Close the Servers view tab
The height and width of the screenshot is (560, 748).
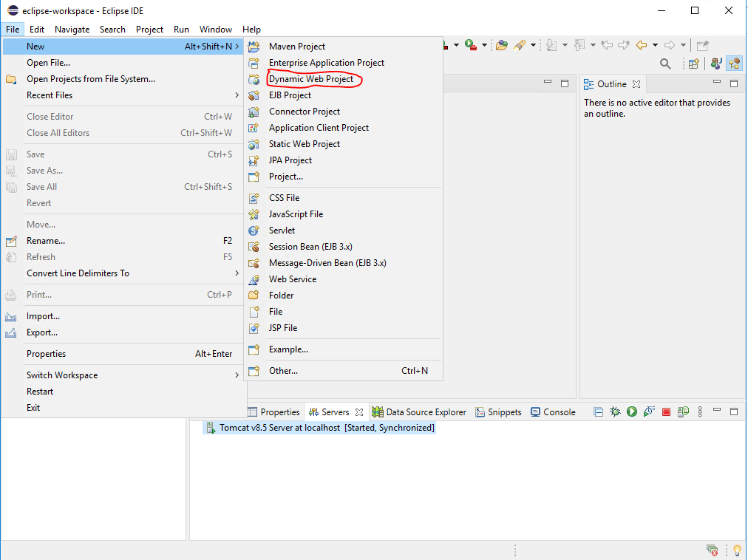(x=359, y=412)
